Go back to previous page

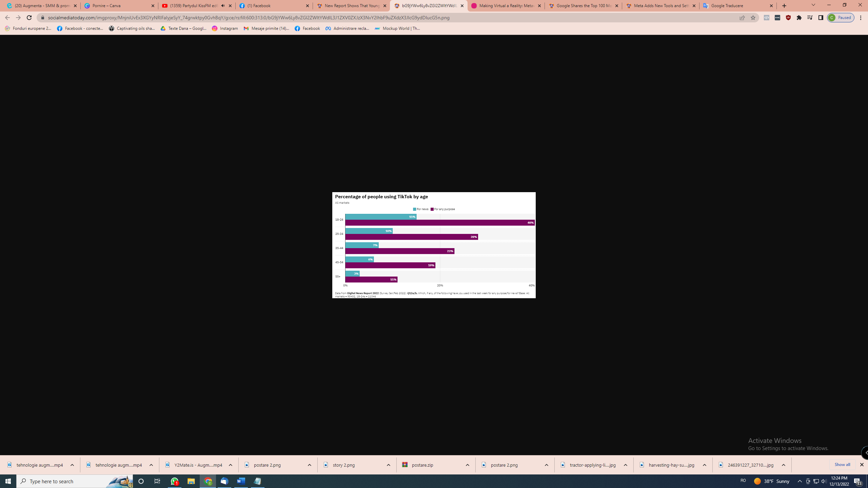pyautogui.click(x=7, y=18)
